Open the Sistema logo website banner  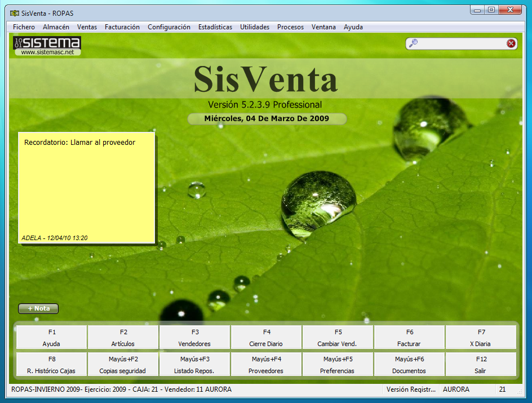tap(47, 46)
